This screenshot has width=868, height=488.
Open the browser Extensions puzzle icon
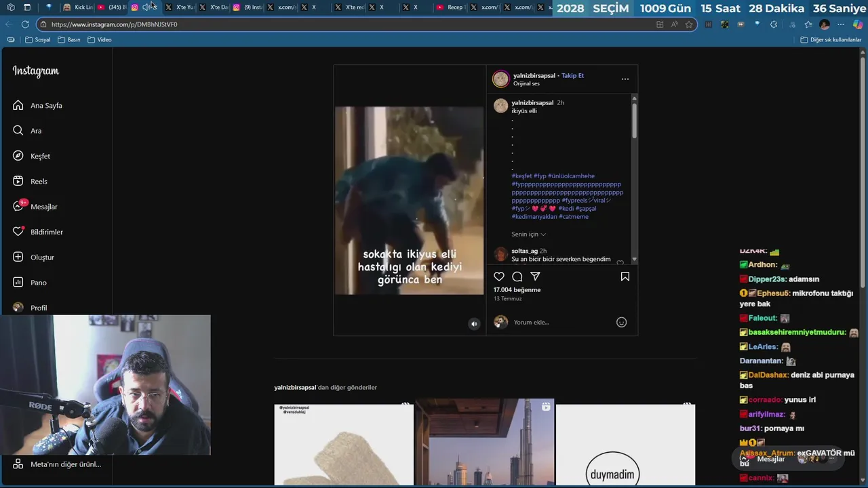pos(774,24)
